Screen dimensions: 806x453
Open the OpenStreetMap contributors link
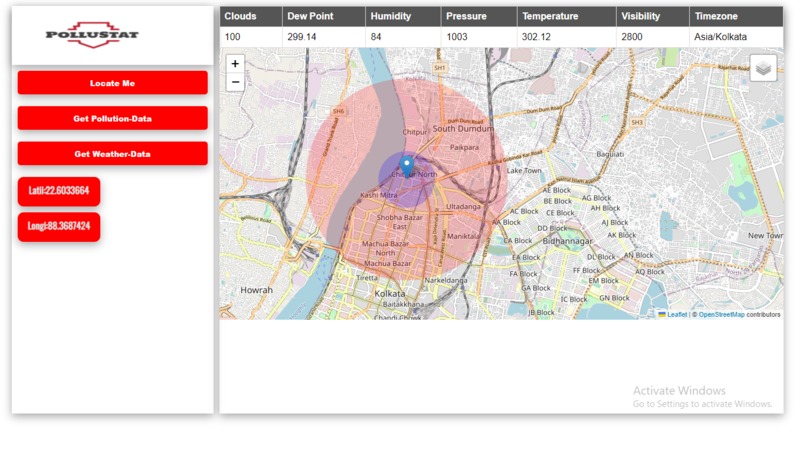[x=721, y=314]
